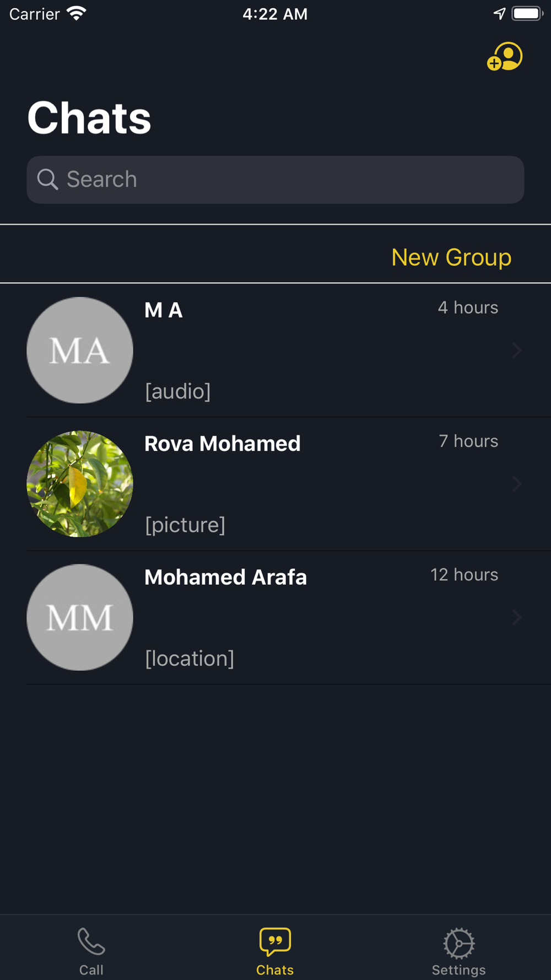Open the [location] message preview

[x=190, y=658]
